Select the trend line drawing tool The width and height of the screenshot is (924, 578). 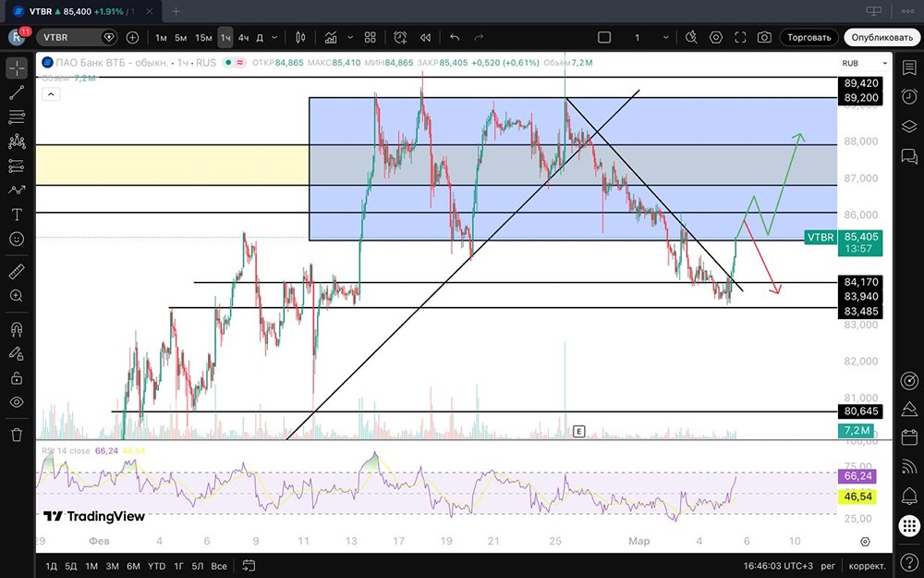[x=17, y=92]
